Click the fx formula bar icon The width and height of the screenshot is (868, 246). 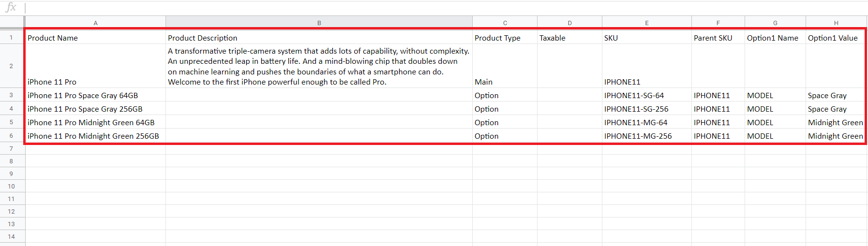11,7
